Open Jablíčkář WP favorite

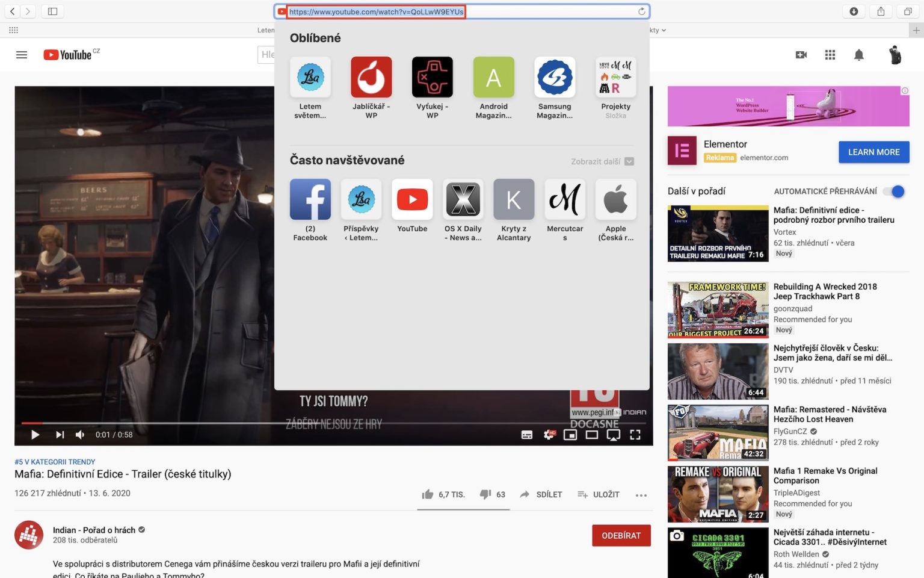(371, 77)
